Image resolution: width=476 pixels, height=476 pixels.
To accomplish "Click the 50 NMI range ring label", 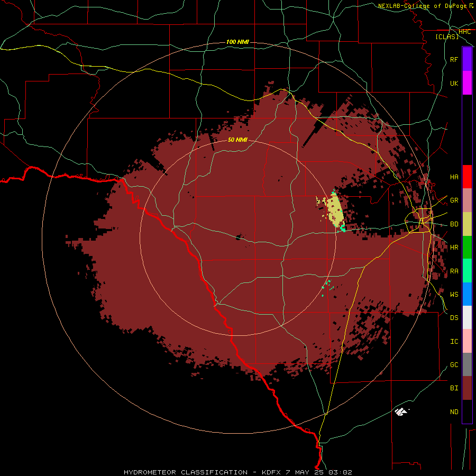I will coord(237,140).
